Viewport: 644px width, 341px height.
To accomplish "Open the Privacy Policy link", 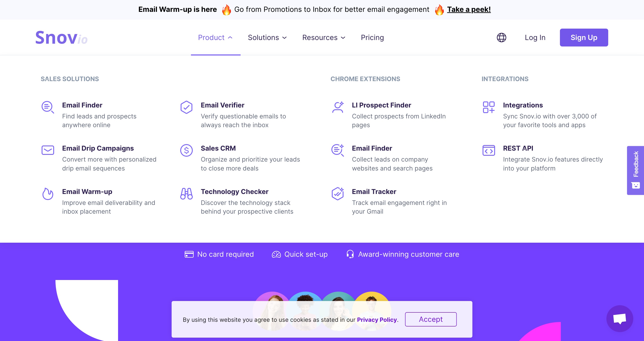I will click(377, 320).
